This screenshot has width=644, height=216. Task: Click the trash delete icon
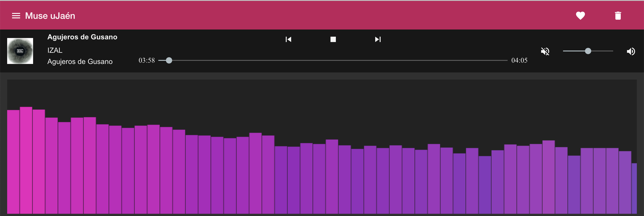pos(618,16)
